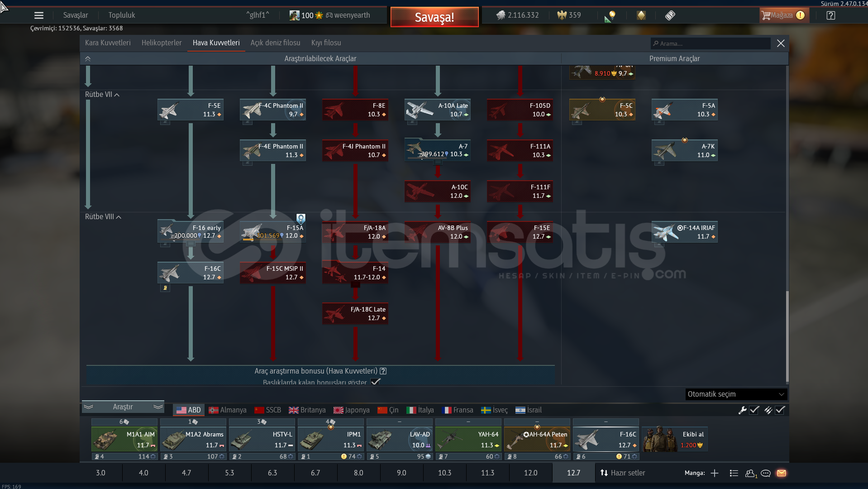Click the talisman icon above AH-64A Peten slot
868x489 pixels.
[x=537, y=427]
